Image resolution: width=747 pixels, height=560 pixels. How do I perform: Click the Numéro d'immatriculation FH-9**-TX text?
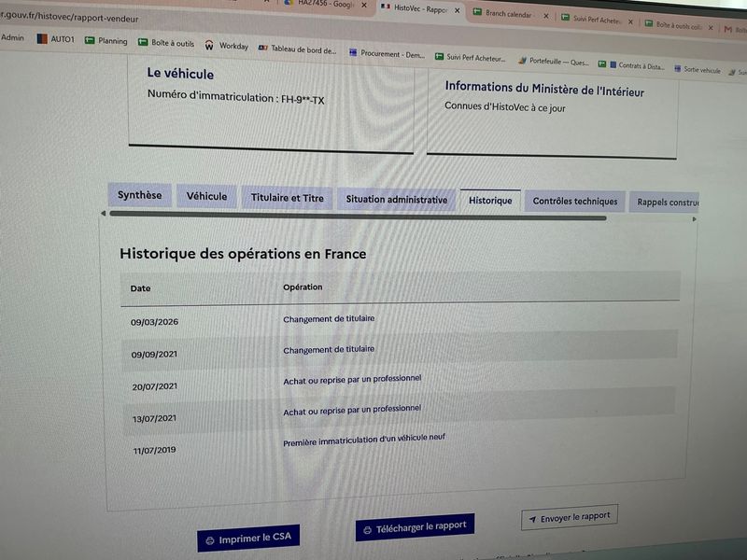click(x=236, y=97)
